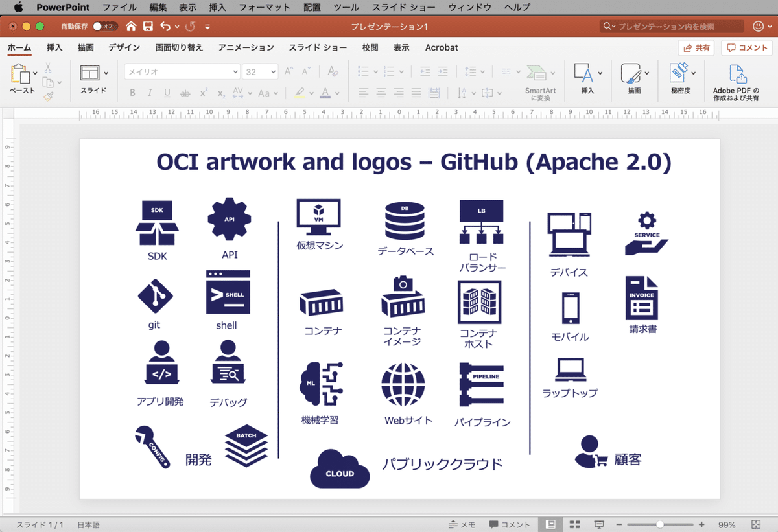Open the フォーマット menu in menu bar
The width and height of the screenshot is (778, 532).
[x=265, y=8]
